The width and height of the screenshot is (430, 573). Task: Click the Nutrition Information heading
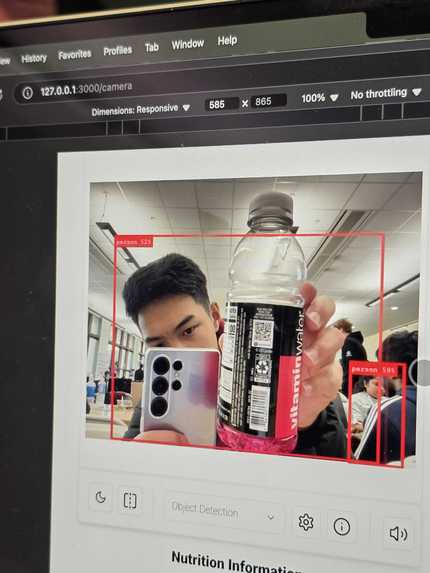237,563
